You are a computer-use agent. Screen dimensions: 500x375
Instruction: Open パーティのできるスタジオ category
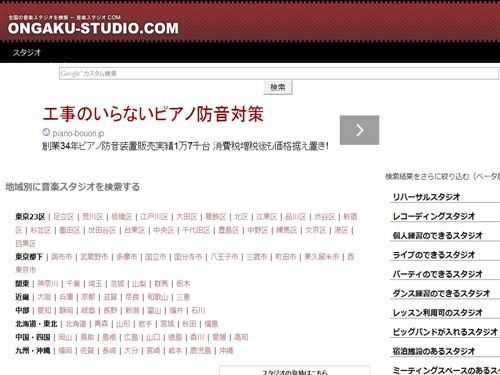point(437,274)
